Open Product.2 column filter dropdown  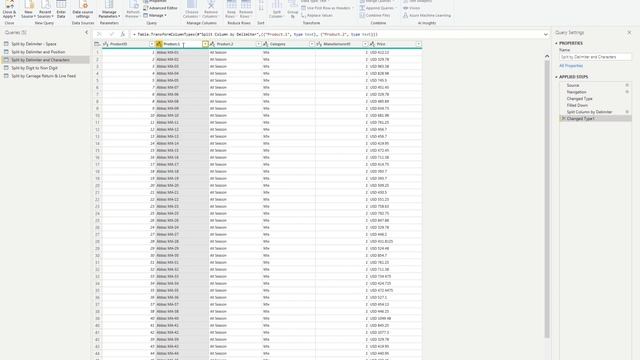(x=259, y=44)
